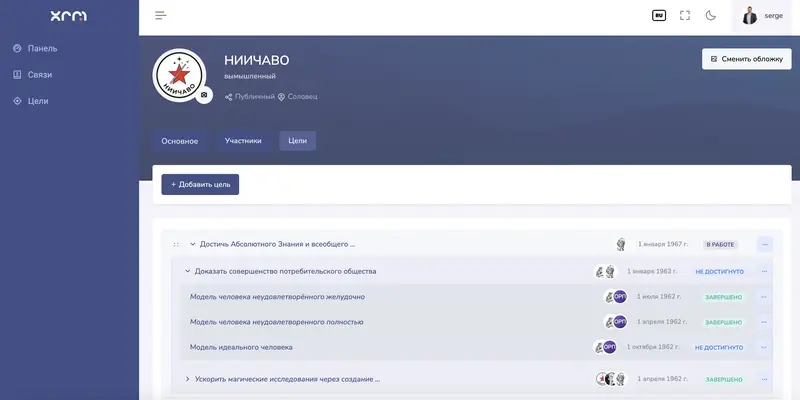Click the Сменить обложку button
This screenshot has height=400, width=800.
point(746,59)
